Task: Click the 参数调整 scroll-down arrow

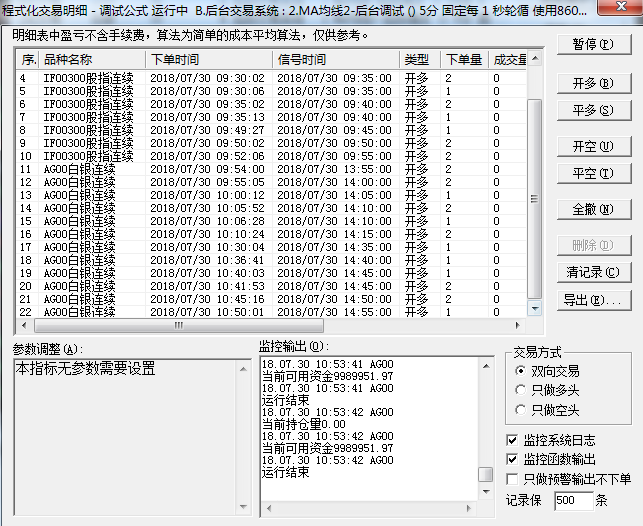Action: coord(243,507)
